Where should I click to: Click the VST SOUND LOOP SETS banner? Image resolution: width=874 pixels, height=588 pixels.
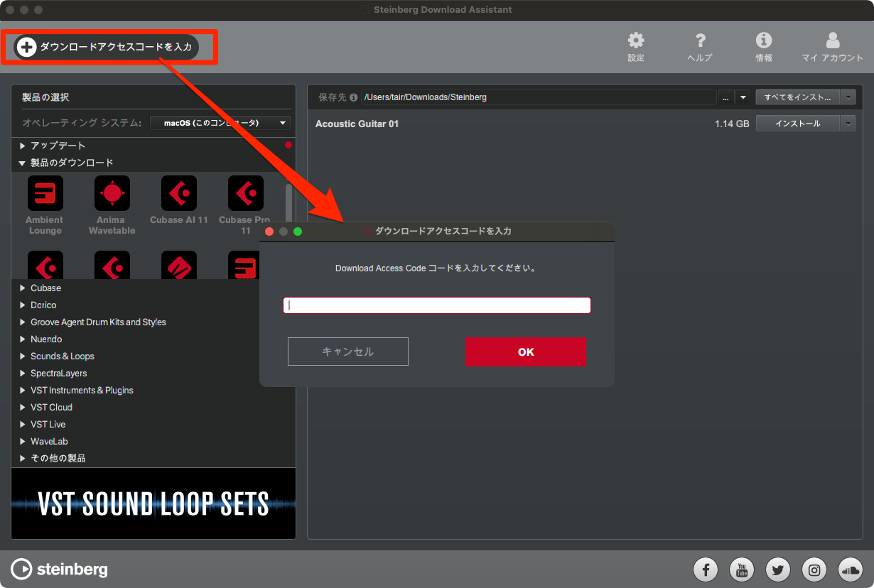tap(153, 503)
